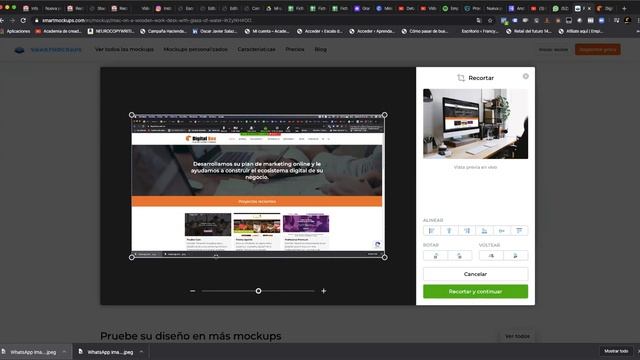This screenshot has width=640, height=360.
Task: Switch to the WhatsApp browser tab
Action: [561, 8]
